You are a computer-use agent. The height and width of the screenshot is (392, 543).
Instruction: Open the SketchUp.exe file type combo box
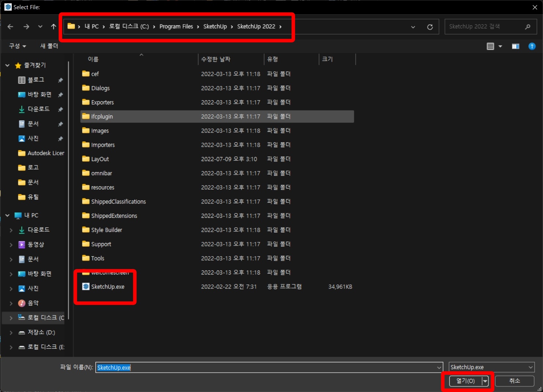pyautogui.click(x=492, y=367)
